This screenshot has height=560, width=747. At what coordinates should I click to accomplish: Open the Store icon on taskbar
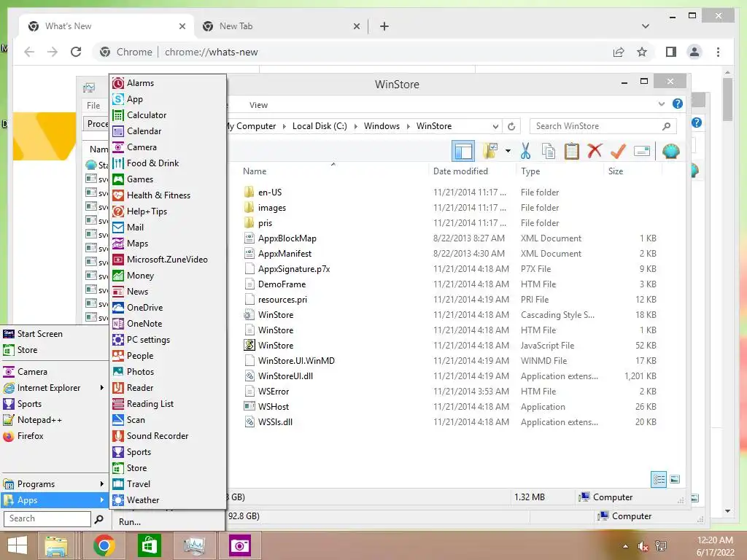[149, 545]
